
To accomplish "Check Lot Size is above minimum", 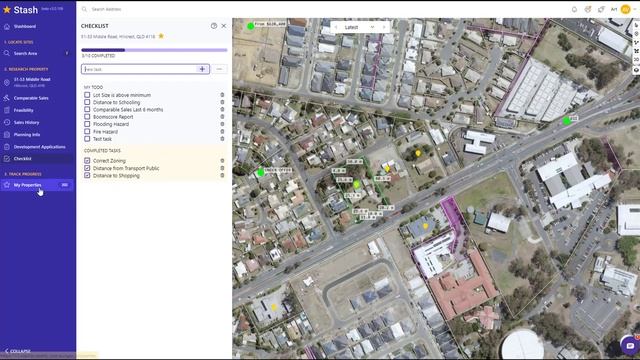I will 87,95.
